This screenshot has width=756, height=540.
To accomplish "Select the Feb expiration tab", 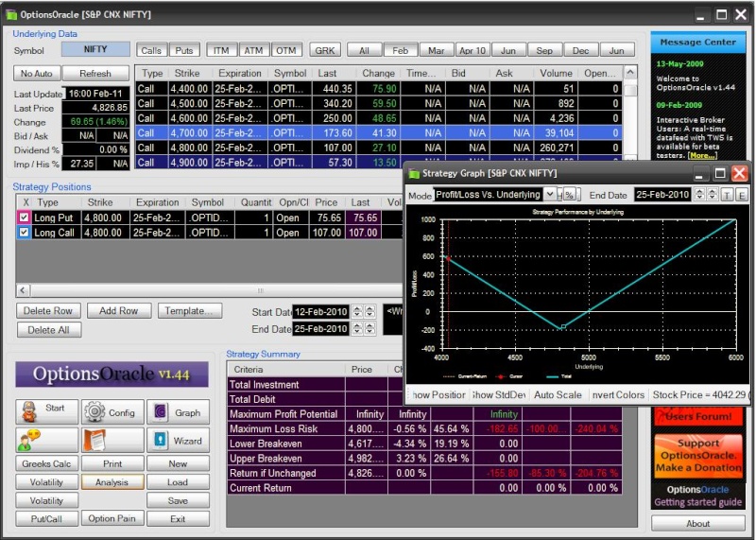I will point(401,50).
